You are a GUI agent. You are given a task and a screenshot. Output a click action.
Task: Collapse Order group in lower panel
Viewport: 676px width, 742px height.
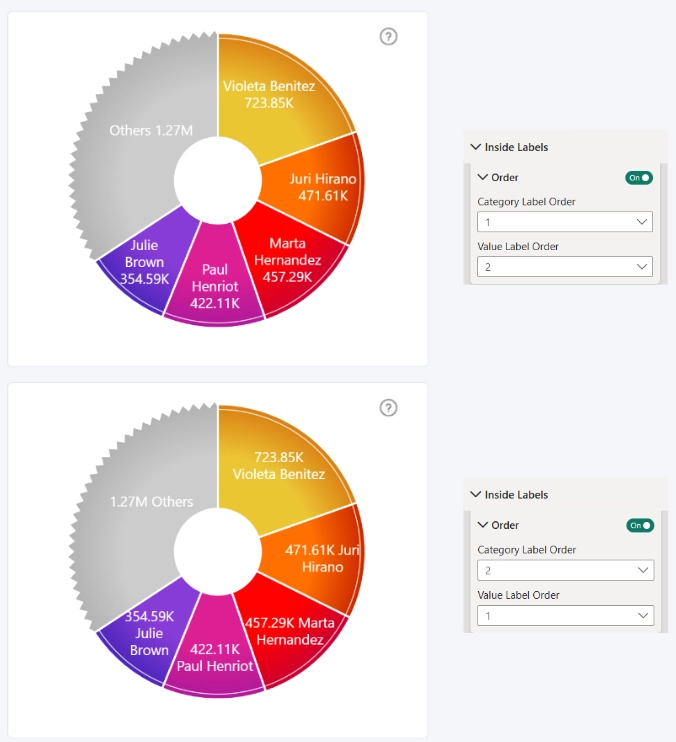click(483, 525)
